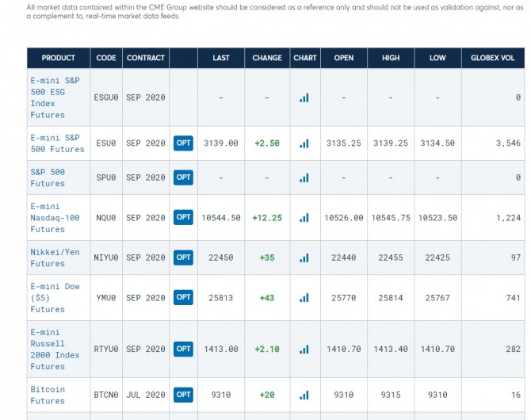The image size is (531, 420).
Task: Open E-mini Russell 2000 chart icon
Action: click(304, 349)
